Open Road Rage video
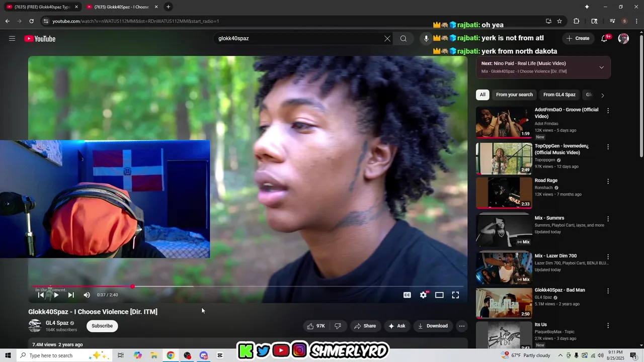This screenshot has width=644, height=362. 504,193
